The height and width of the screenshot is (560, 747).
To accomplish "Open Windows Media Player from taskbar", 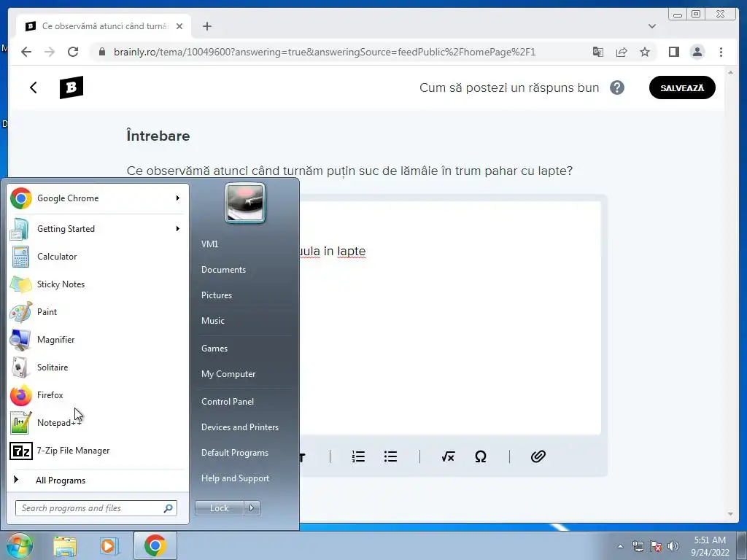I will [109, 546].
